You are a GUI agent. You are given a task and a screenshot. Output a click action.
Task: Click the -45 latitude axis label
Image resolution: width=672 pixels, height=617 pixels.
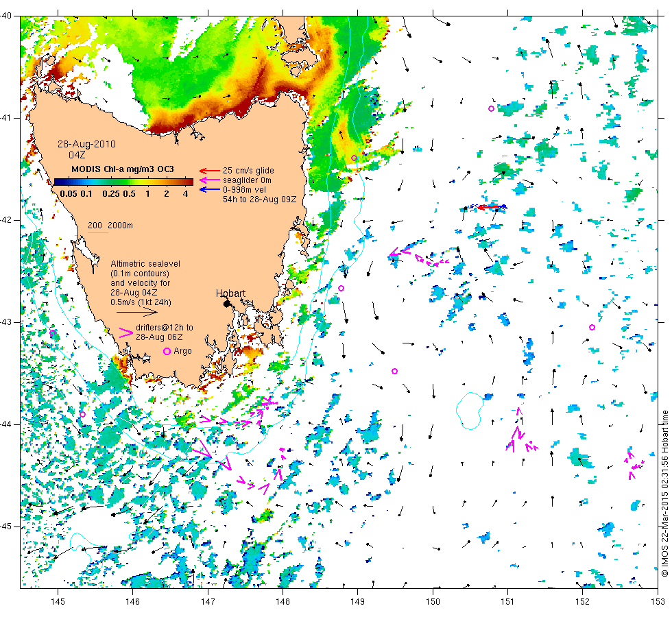(6, 527)
